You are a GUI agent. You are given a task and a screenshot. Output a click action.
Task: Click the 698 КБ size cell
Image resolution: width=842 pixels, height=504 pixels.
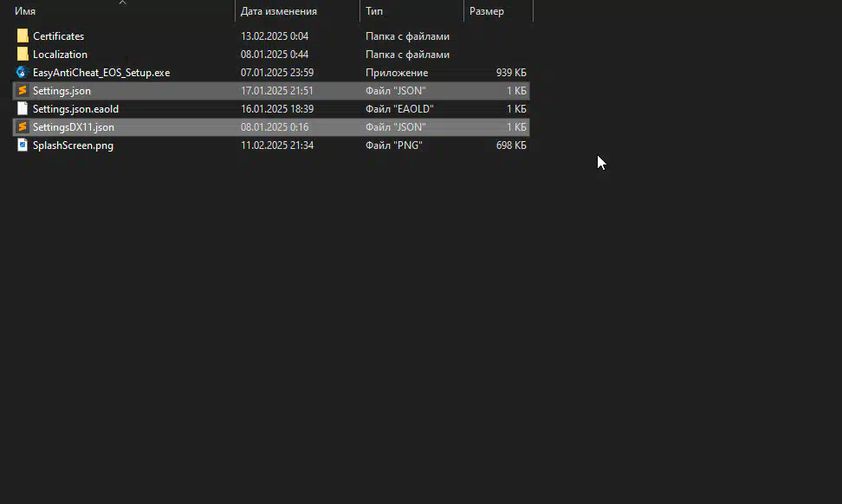511,145
